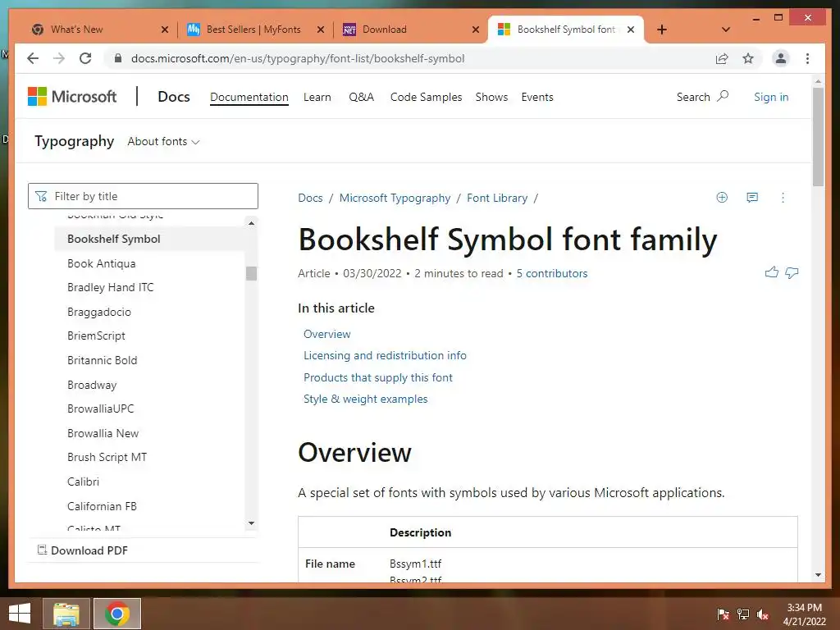Click the Windows Start button
Screen dimensions: 840x630
pos(20,614)
